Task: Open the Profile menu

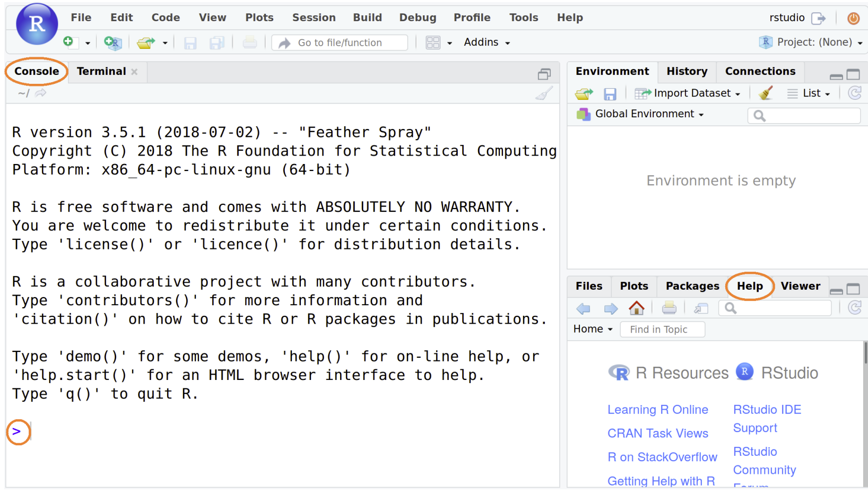Action: pyautogui.click(x=472, y=18)
